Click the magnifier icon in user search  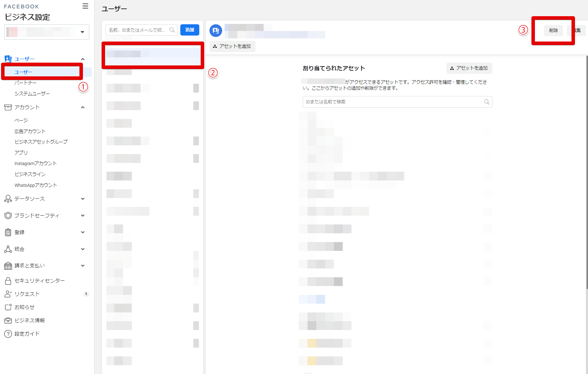pyautogui.click(x=172, y=30)
